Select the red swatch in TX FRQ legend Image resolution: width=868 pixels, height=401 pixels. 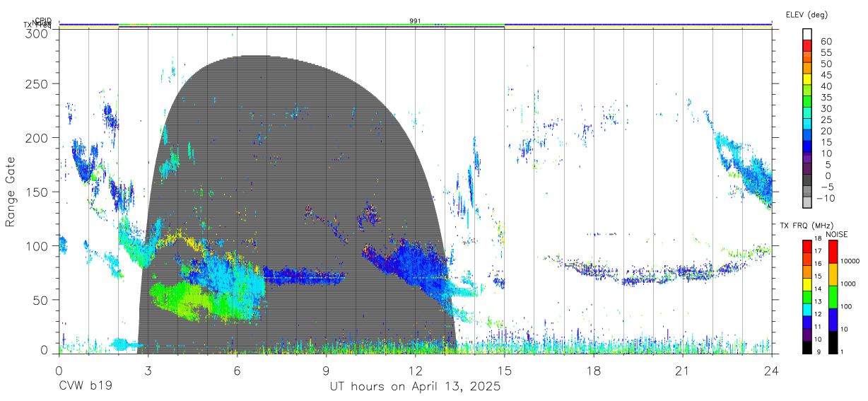tap(807, 247)
